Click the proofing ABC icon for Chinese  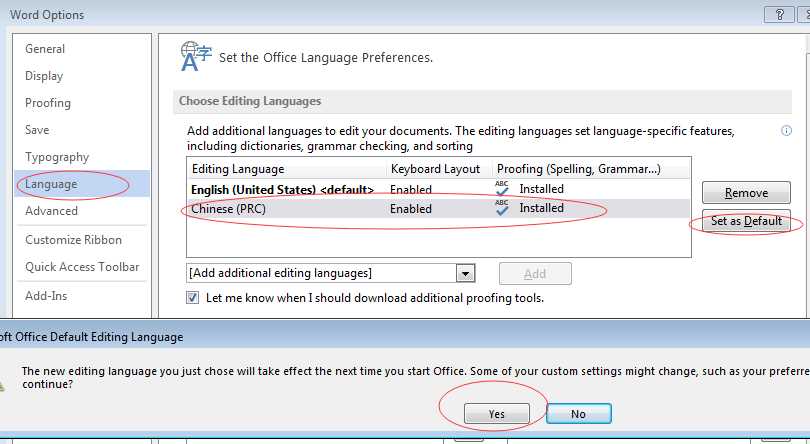[x=502, y=208]
